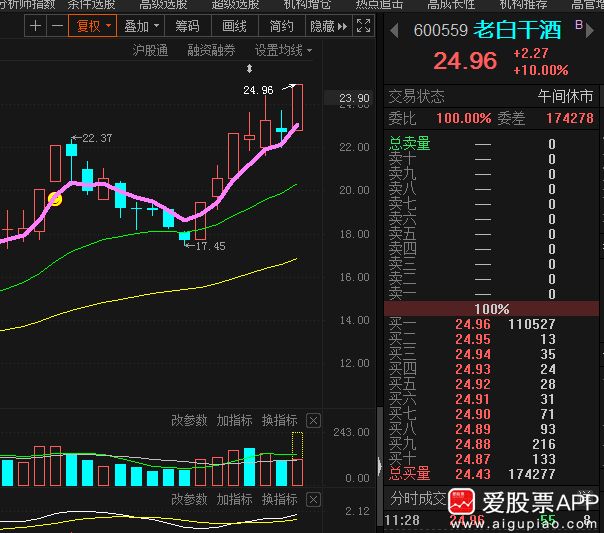This screenshot has width=604, height=533.
Task: Click the 分时成交 section header
Action: click(x=418, y=499)
